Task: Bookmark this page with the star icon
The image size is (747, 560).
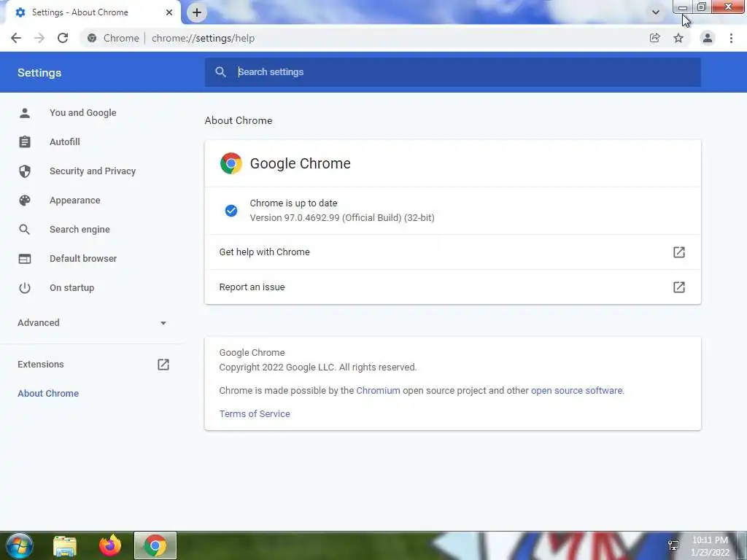Action: [x=678, y=38]
